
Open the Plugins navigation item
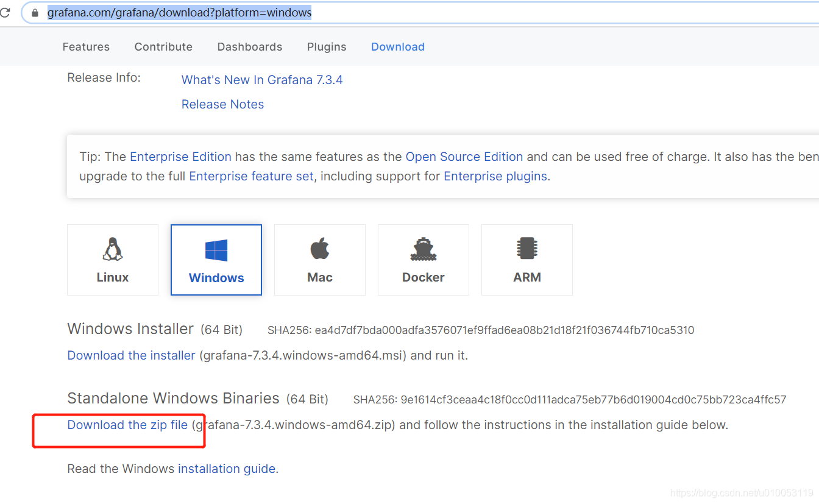[x=327, y=47]
